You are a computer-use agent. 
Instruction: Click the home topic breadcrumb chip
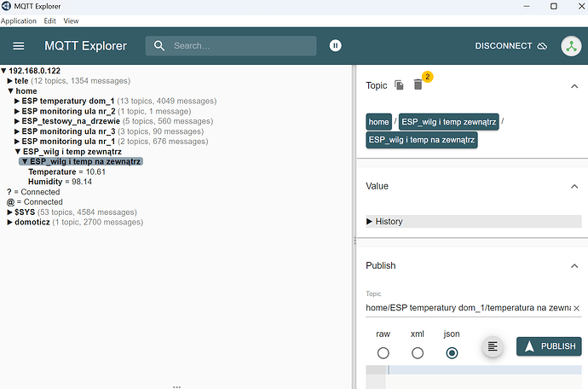378,122
